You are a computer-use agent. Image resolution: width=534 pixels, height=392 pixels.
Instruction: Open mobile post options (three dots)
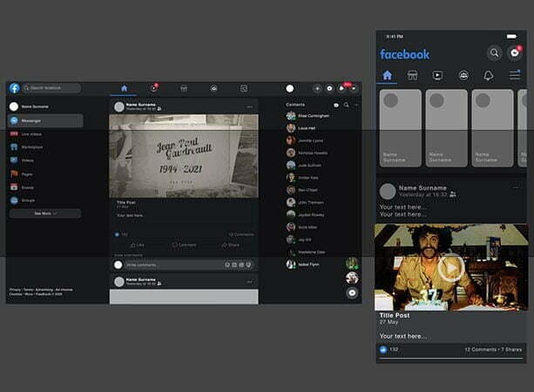[516, 187]
